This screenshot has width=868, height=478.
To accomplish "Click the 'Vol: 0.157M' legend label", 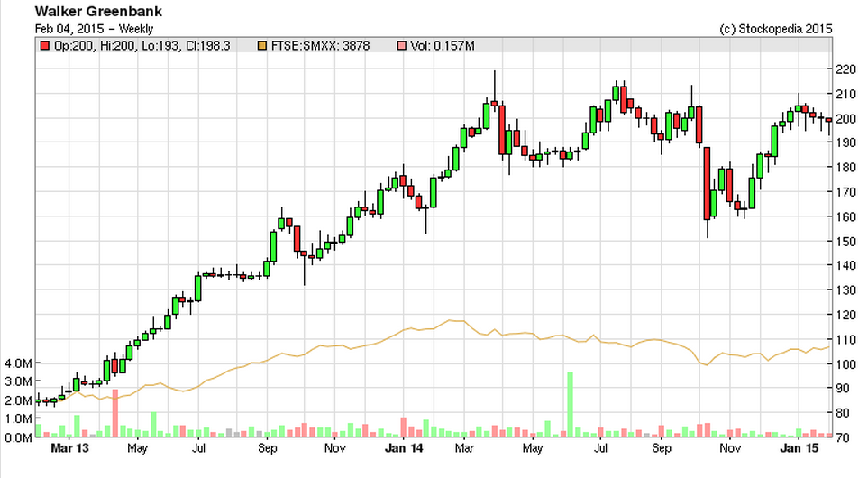I will pyautogui.click(x=443, y=46).
